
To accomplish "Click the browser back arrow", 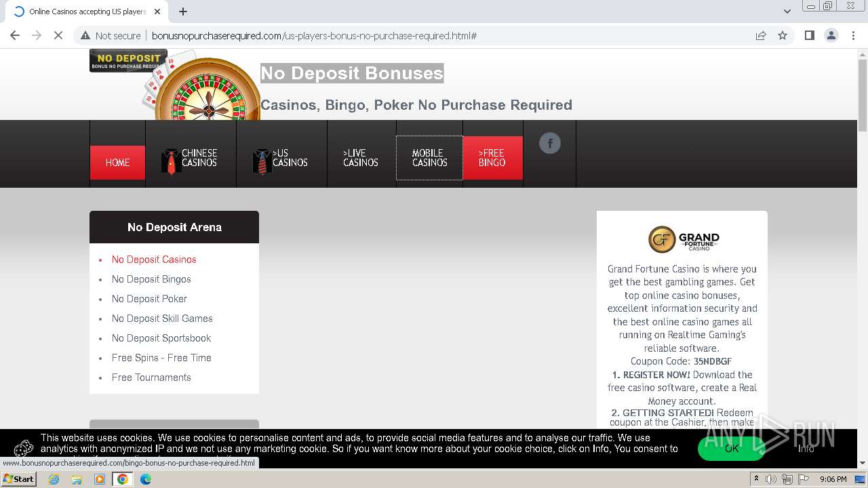I will (x=15, y=35).
